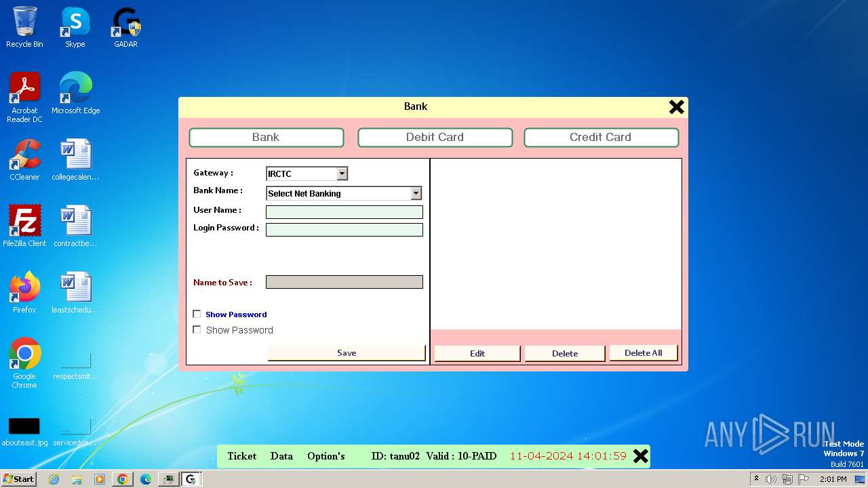
Task: Focus the Name to Save field
Action: coord(344,282)
